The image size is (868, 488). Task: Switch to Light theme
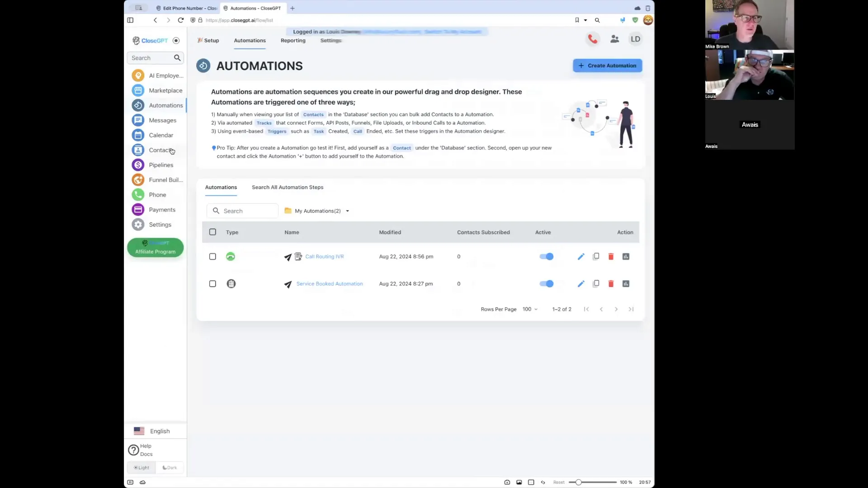pyautogui.click(x=142, y=468)
